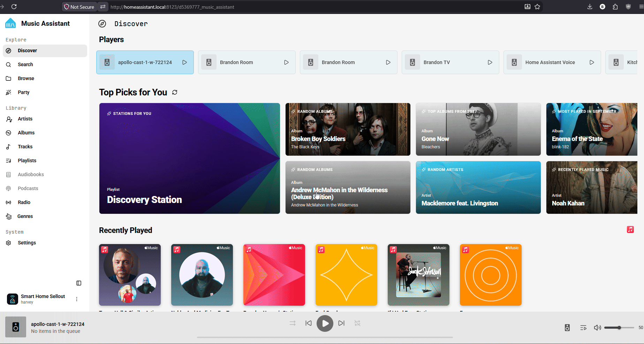Click the Brandon TV speaker icon
The image size is (644, 344).
coord(412,62)
